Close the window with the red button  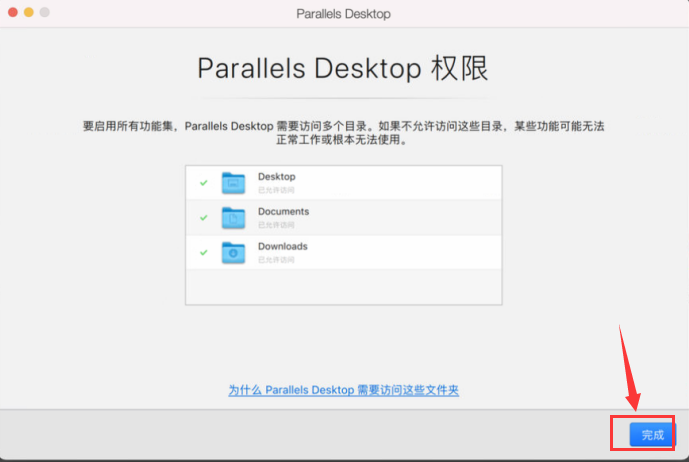coord(12,13)
